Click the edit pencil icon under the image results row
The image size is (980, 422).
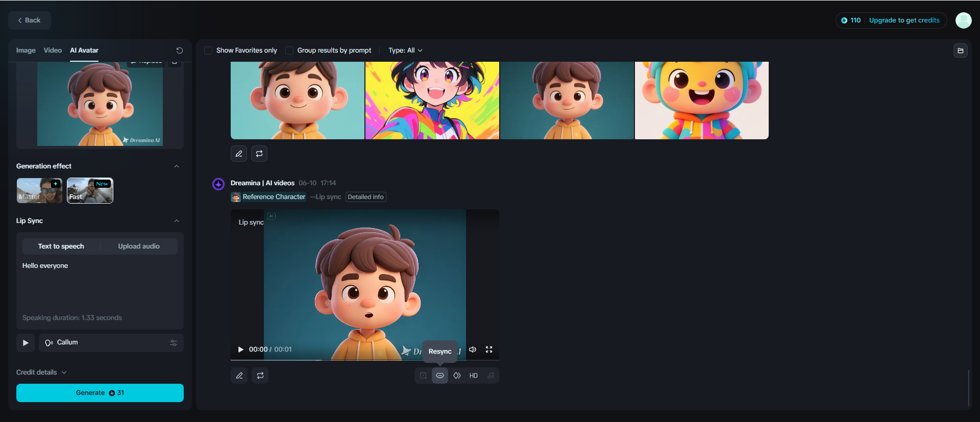coord(239,154)
